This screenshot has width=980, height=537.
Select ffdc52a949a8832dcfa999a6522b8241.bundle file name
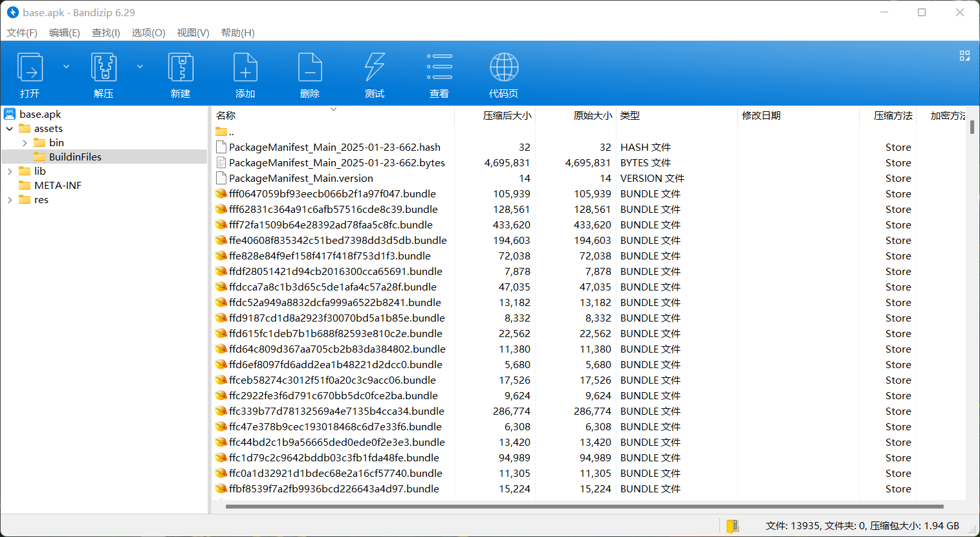click(335, 302)
